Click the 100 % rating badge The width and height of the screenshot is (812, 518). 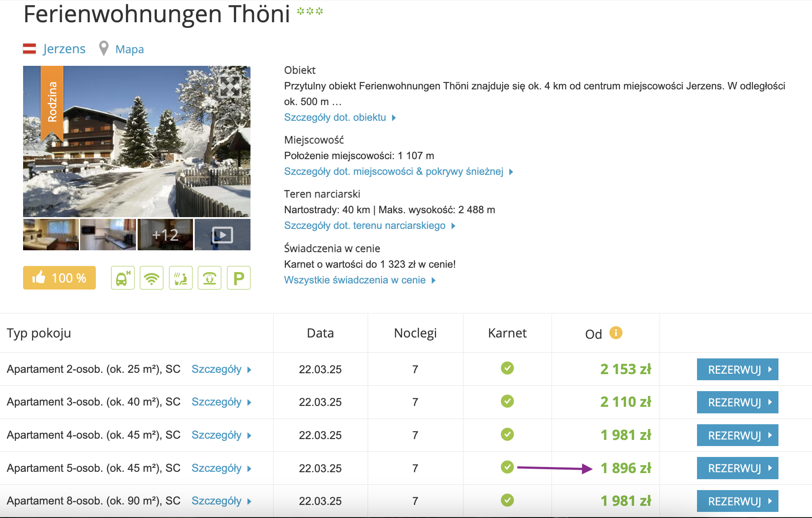tap(59, 278)
